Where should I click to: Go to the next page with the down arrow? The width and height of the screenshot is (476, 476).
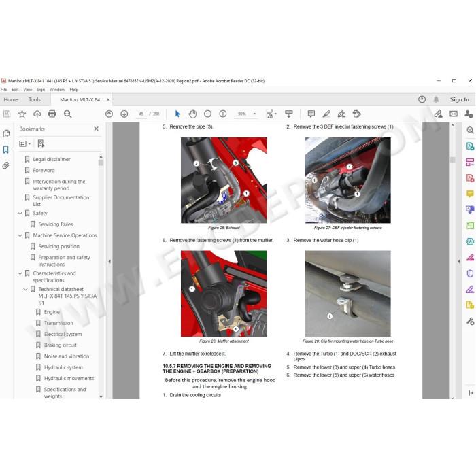[x=124, y=114]
